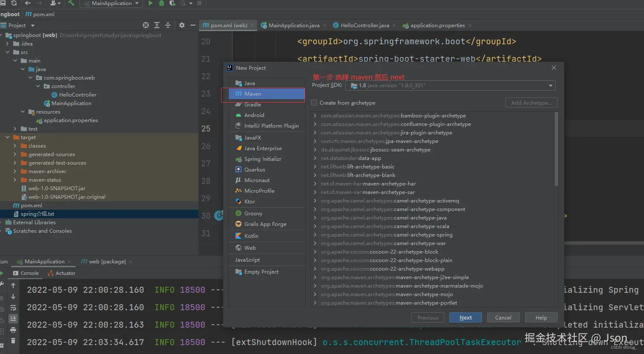Viewport: 644px width, 354px height.
Task: Click the Add Archetype... button
Action: (x=531, y=103)
